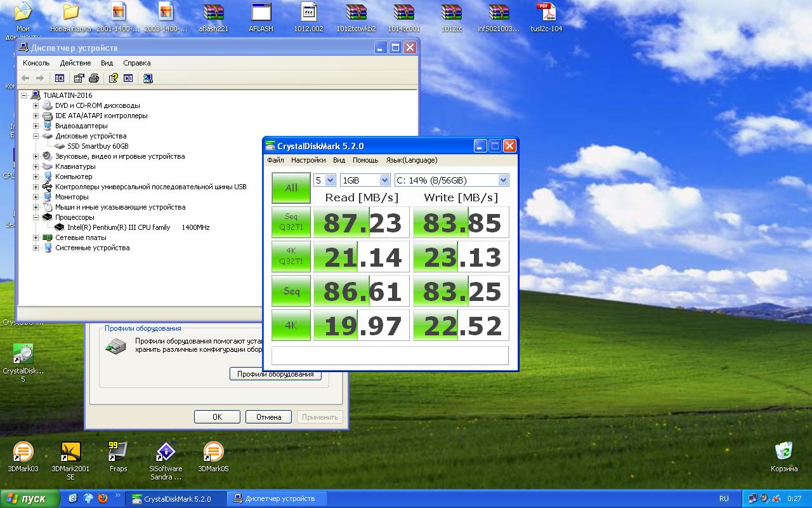Open the 1GiB test size dropdown
The image size is (812, 508).
pos(365,180)
